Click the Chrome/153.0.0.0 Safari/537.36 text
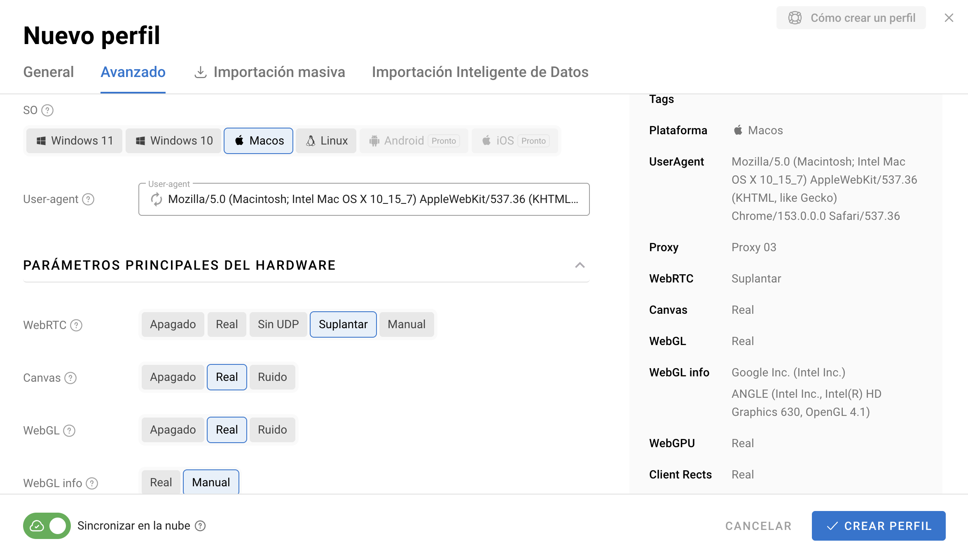Viewport: 968px width, 560px height. (816, 216)
